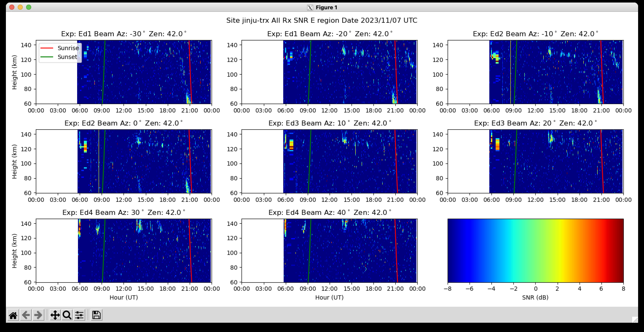Screen dimensions: 644x332
Task: Click plot title 'Exp: Ed2 Beam Az: 0°'
Action: point(124,123)
